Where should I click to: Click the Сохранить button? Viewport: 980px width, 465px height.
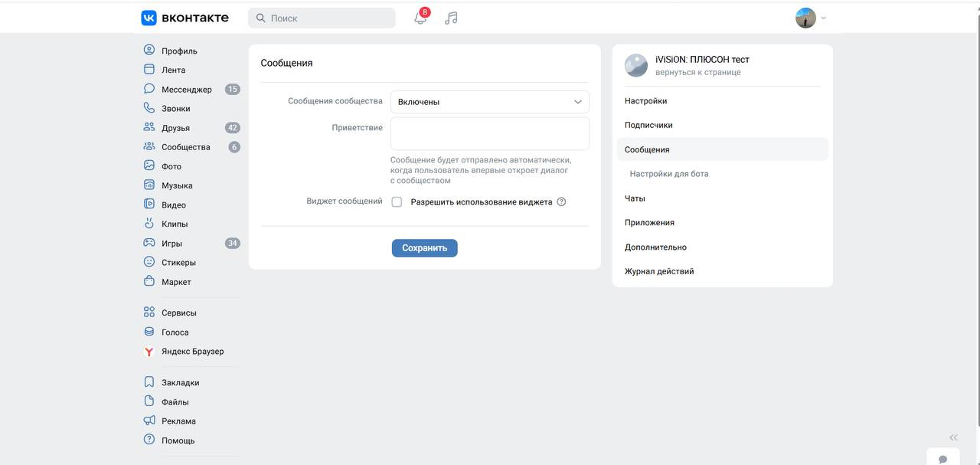tap(424, 248)
